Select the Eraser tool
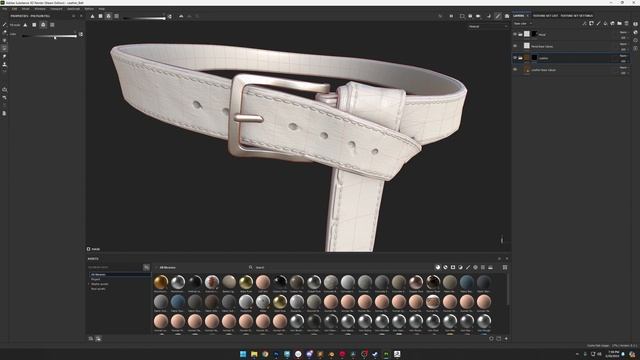The height and width of the screenshot is (360, 640). (4, 32)
